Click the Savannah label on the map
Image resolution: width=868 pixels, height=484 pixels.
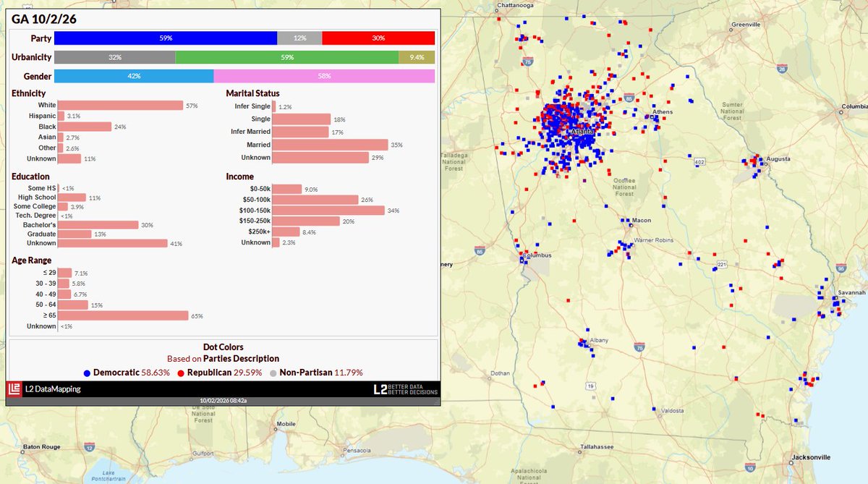click(x=852, y=292)
